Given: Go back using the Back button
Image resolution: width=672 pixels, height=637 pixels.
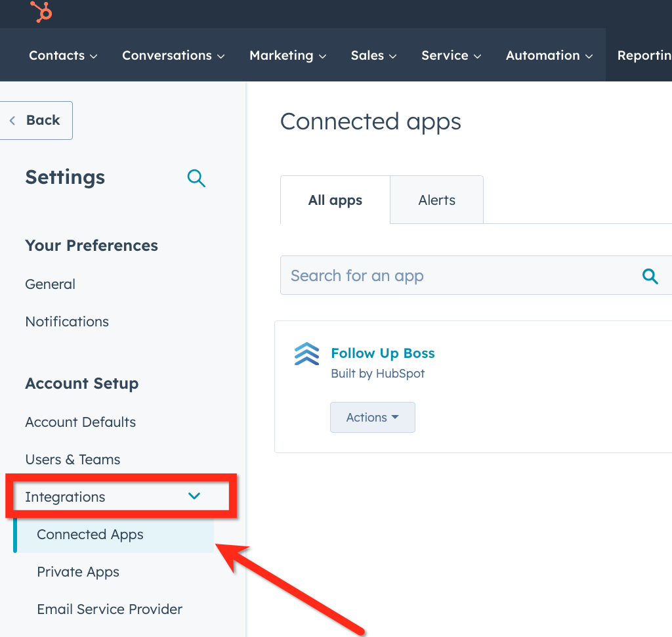Looking at the screenshot, I should (x=36, y=121).
